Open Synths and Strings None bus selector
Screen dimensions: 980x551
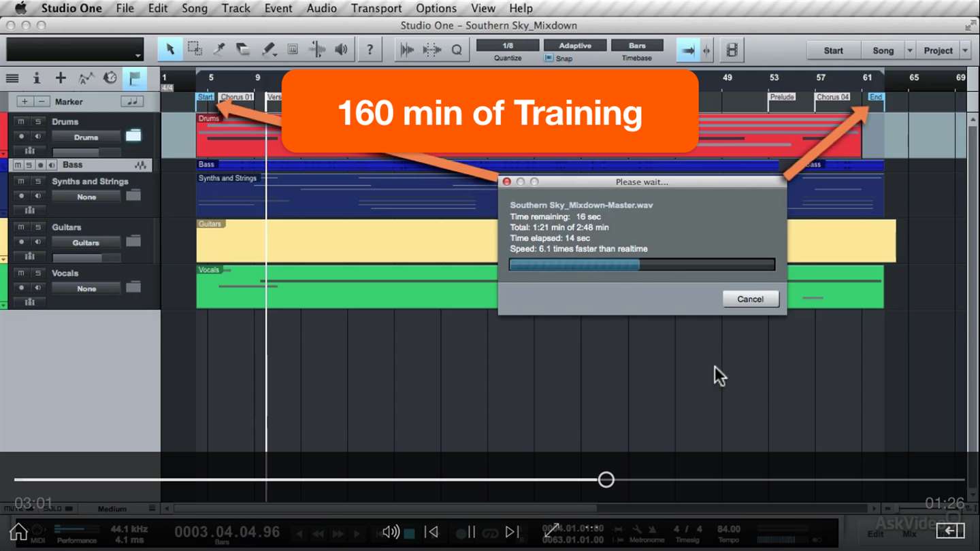click(x=86, y=197)
